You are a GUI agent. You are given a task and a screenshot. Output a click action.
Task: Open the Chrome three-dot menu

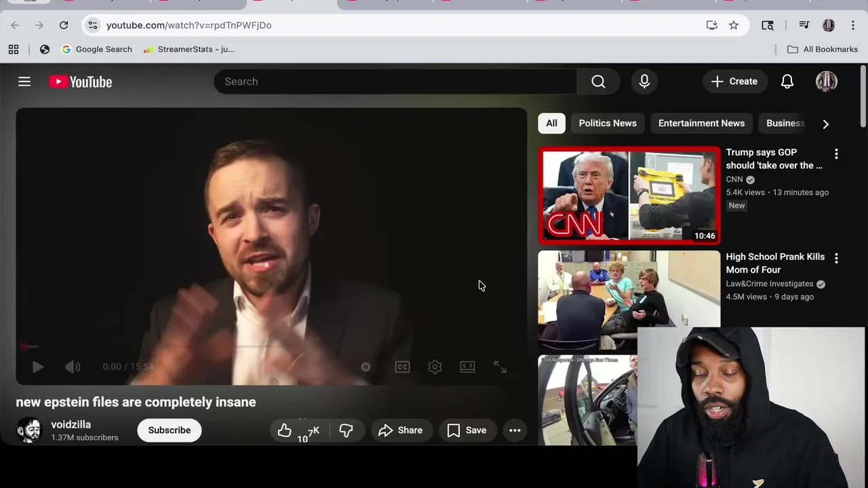tap(852, 25)
